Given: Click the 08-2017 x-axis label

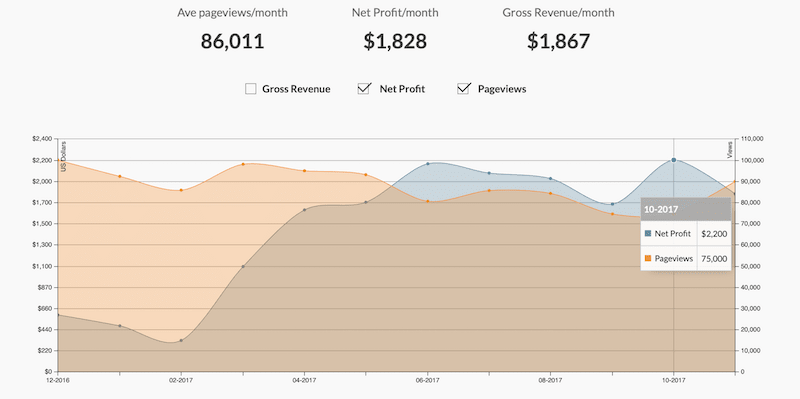Looking at the screenshot, I should point(551,380).
